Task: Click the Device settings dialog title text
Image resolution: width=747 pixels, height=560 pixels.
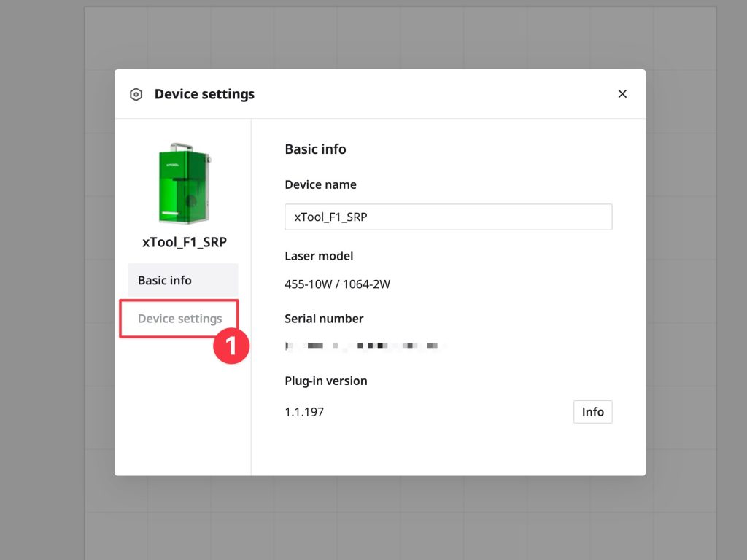Action: pyautogui.click(x=204, y=95)
